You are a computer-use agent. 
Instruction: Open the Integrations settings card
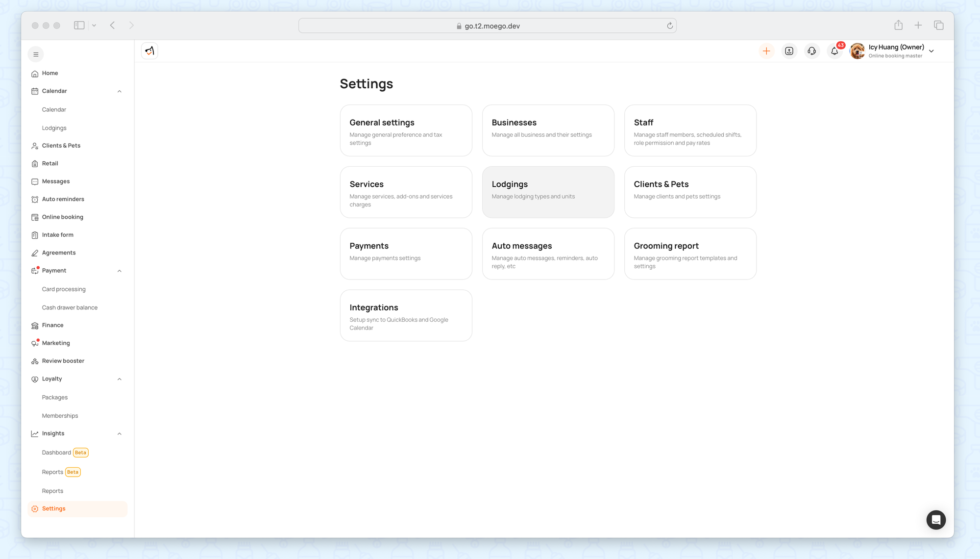click(x=406, y=315)
